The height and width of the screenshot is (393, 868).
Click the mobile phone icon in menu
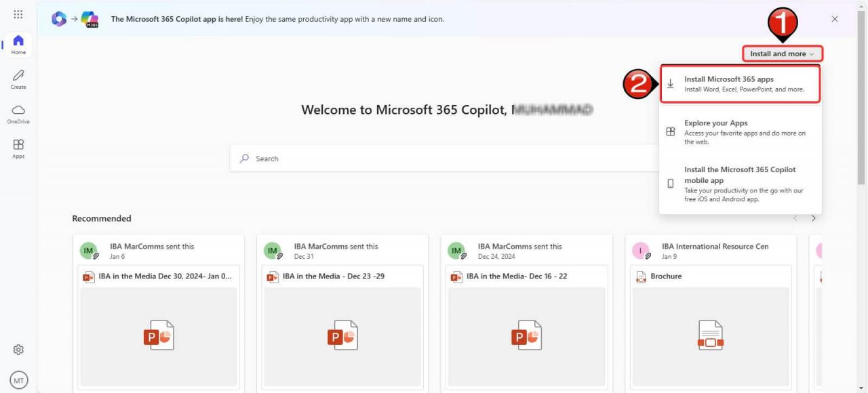pos(671,184)
